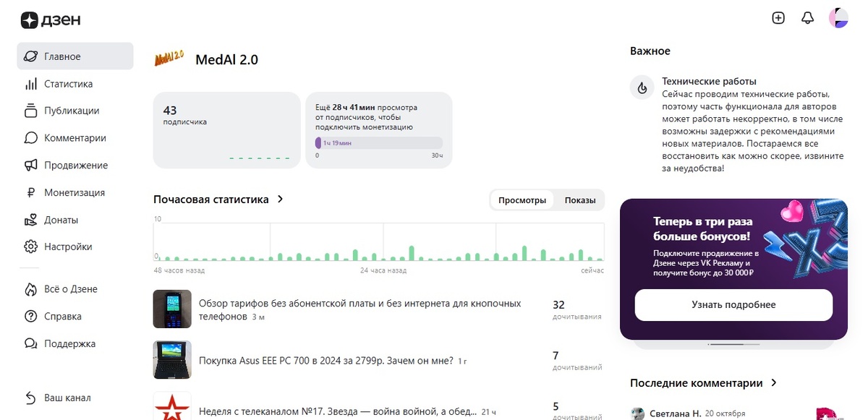868x420 pixels.
Task: Click the Ваш канал return arrow icon
Action: tap(30, 398)
